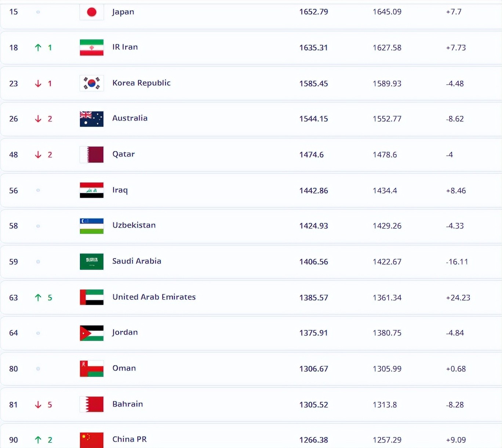This screenshot has width=502, height=448.
Task: Open the China PR team link
Action: coord(130,439)
